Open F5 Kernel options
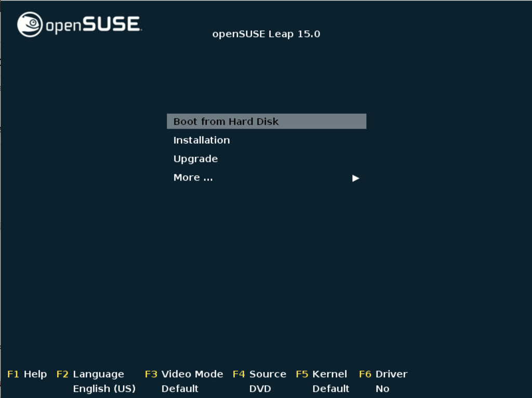Screen dimensions: 532x398 [x=321, y=374]
